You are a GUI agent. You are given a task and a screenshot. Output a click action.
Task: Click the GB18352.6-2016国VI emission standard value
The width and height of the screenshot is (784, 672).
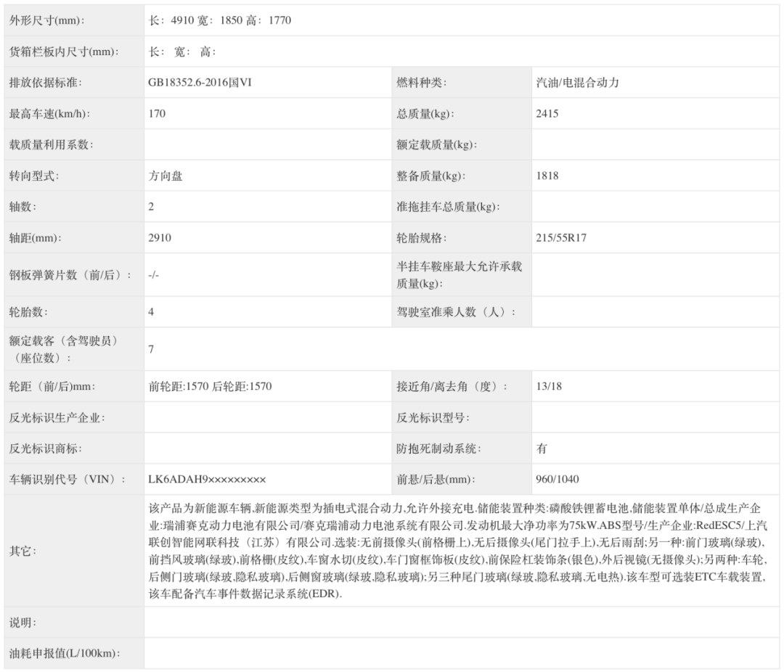pos(200,83)
